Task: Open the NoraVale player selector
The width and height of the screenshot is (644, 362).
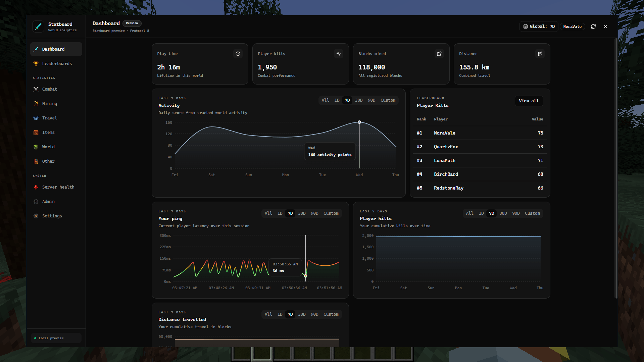Action: 573,27
